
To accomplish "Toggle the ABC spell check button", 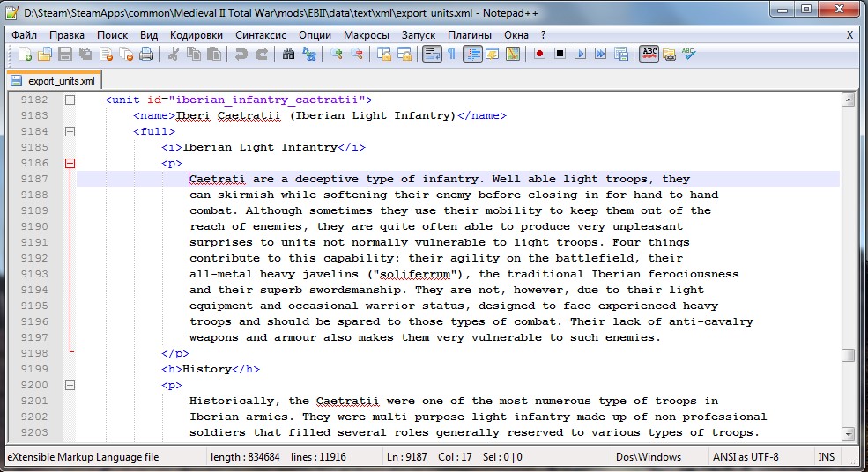I will [x=649, y=55].
